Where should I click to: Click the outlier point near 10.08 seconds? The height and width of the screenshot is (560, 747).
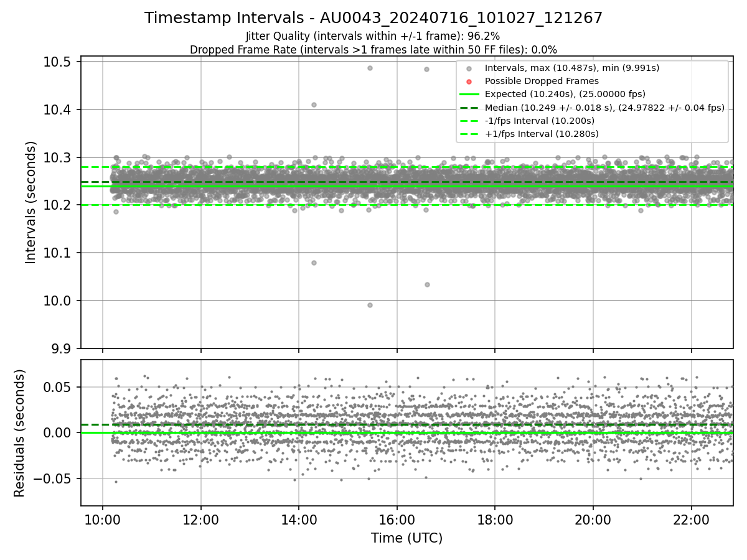click(314, 263)
